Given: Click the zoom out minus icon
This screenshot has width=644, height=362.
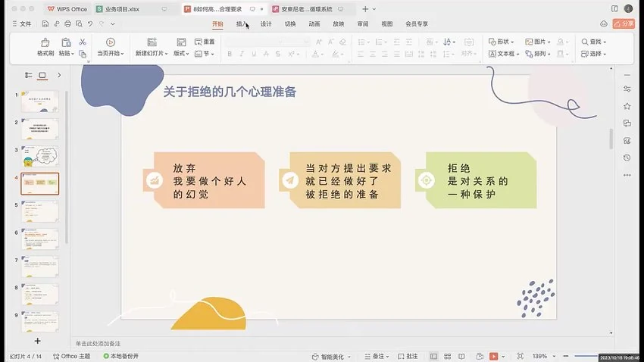Looking at the screenshot, I should [565, 356].
